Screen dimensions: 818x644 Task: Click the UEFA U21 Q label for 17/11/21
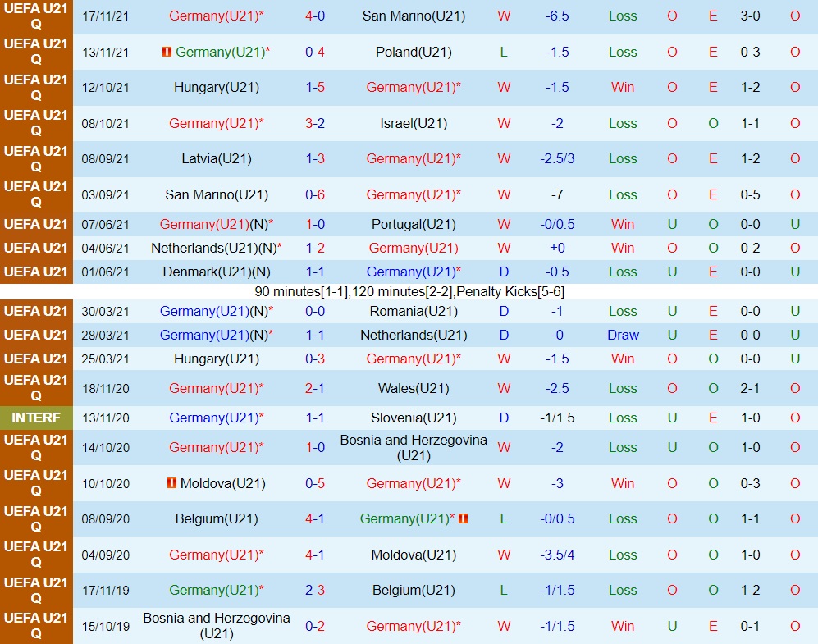[36, 16]
